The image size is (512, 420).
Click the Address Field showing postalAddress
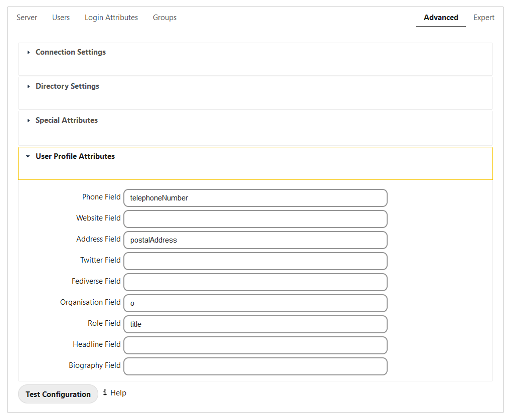(x=256, y=240)
